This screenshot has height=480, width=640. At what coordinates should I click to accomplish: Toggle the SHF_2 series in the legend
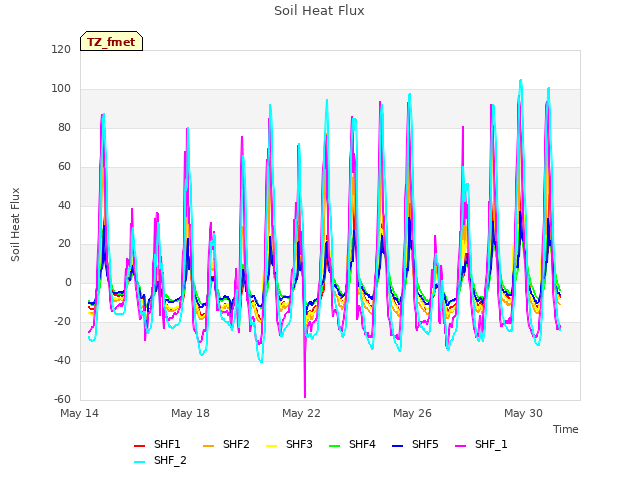tap(160, 461)
